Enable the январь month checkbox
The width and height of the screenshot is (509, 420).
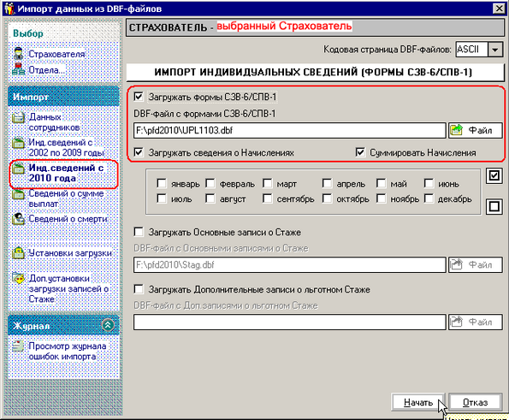(162, 183)
